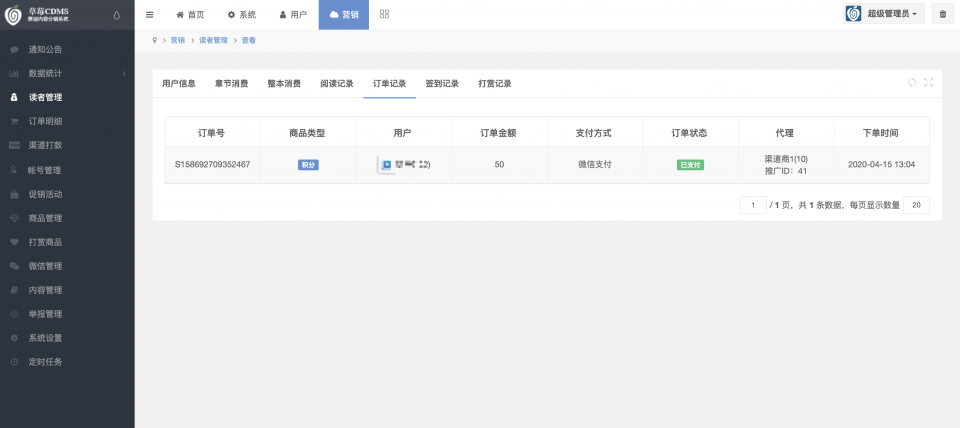960x428 pixels.
Task: Click the 商品类型 column header
Action: [x=308, y=132]
